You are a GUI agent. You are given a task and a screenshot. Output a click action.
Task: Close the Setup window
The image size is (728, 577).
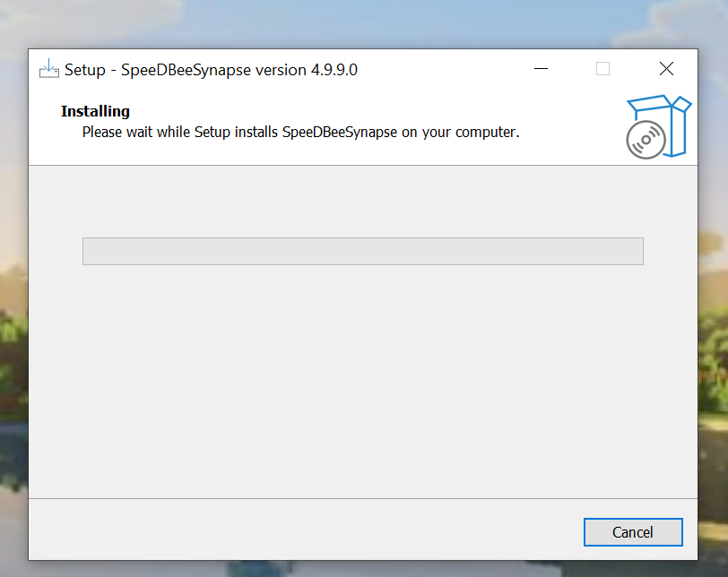pos(666,69)
